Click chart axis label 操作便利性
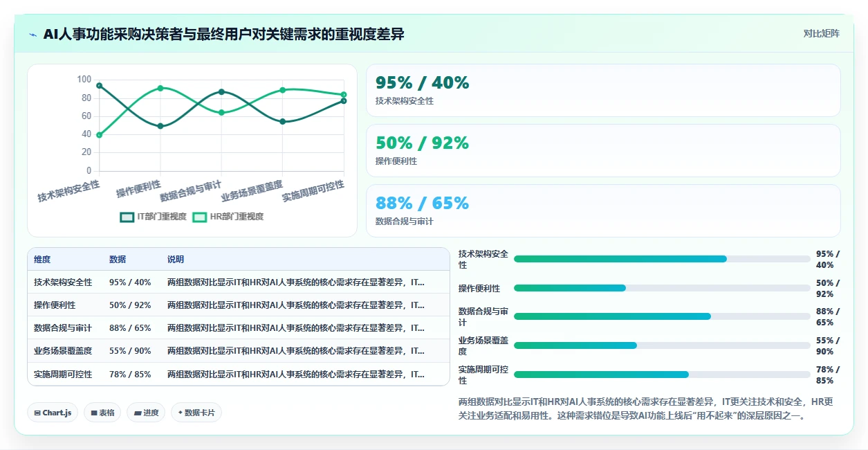The height and width of the screenshot is (450, 868). point(138,188)
